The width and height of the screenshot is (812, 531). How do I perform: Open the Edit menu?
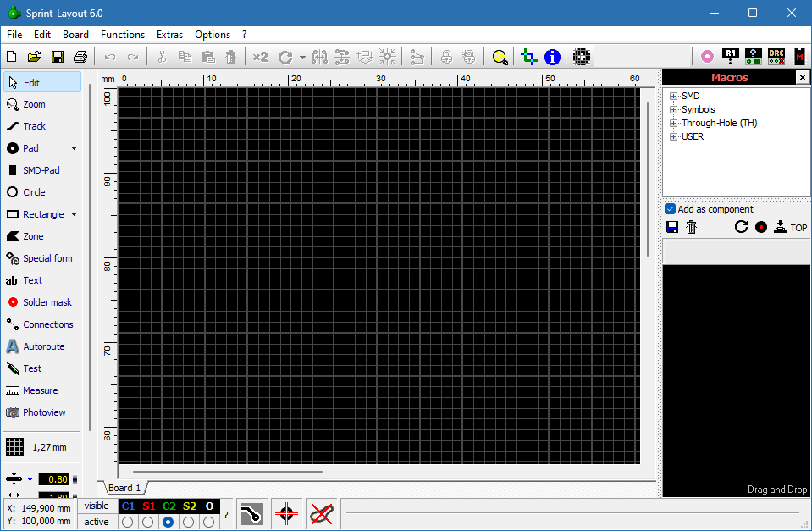(42, 34)
